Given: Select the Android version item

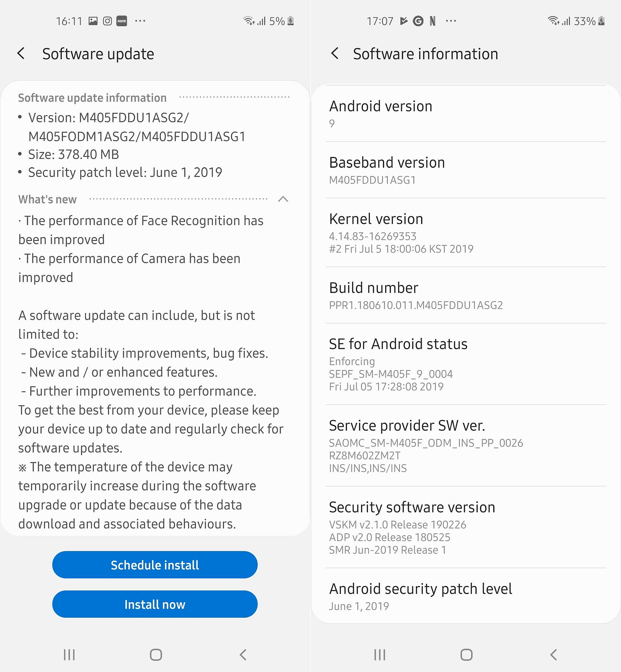Looking at the screenshot, I should (466, 114).
